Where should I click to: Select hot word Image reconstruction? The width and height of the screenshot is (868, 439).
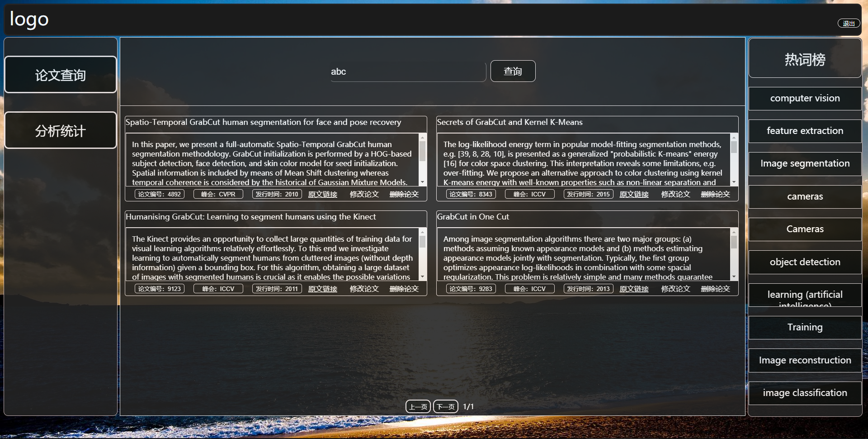[805, 360]
